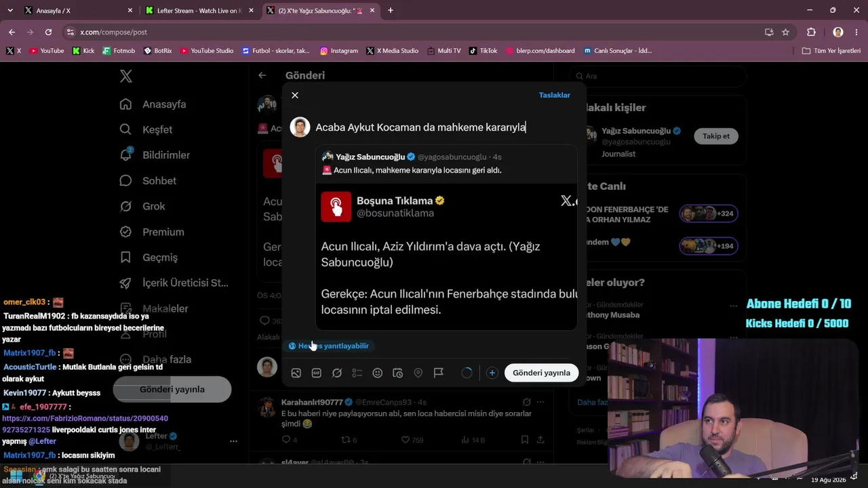Schedule the post with calendar icon
This screenshot has height=488, width=868.
coord(398,373)
